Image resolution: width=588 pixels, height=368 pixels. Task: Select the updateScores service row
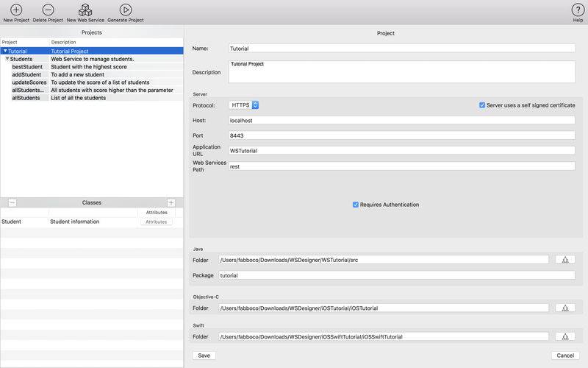(x=92, y=82)
